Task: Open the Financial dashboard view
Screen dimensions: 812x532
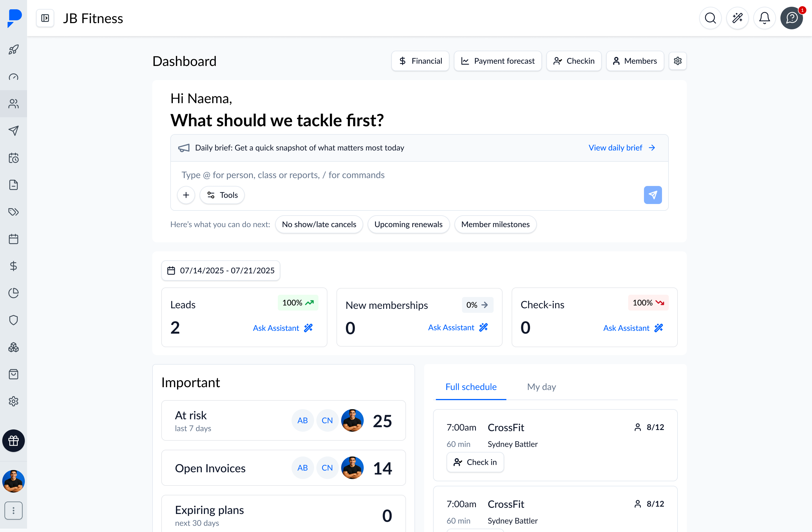Action: click(x=420, y=61)
